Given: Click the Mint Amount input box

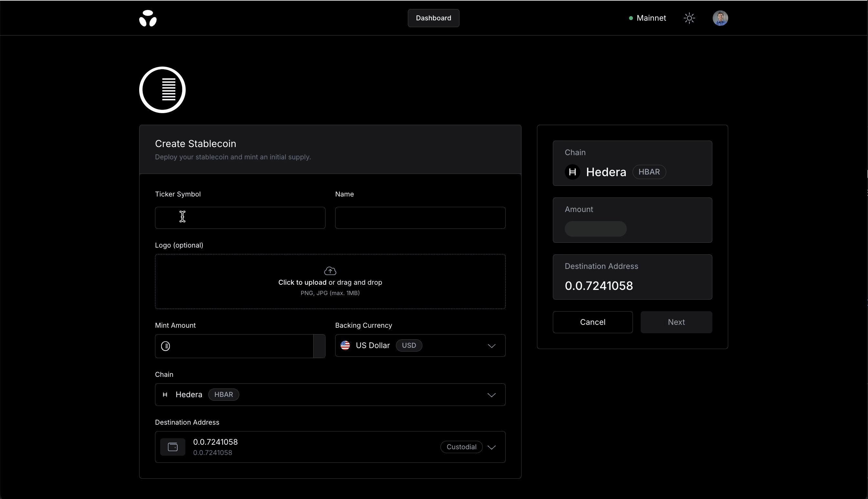Looking at the screenshot, I should 240,346.
